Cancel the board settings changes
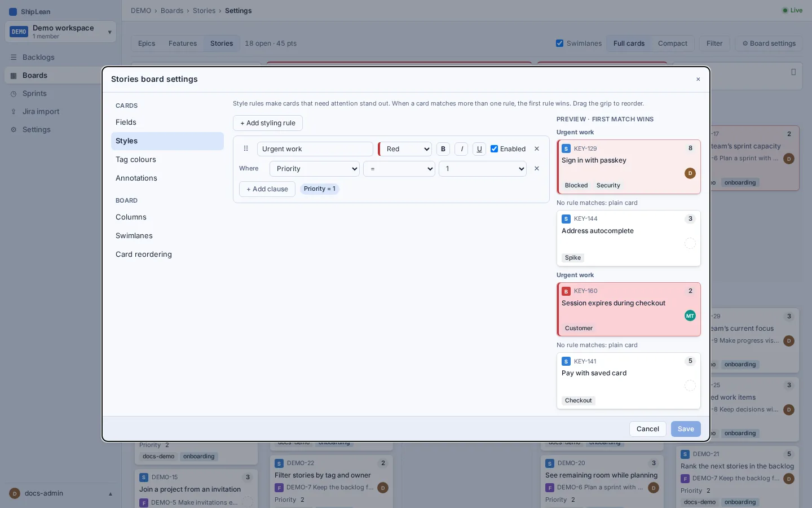812x508 pixels. (648, 429)
